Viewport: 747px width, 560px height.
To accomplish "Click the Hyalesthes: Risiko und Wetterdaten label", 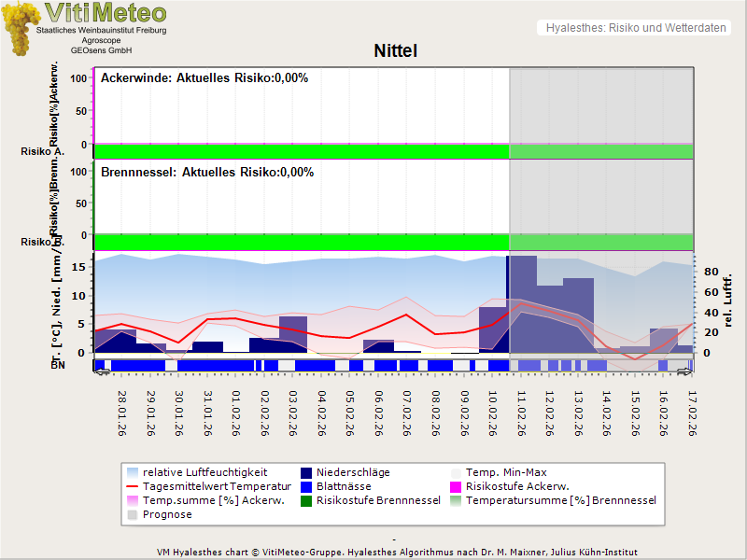I will (x=635, y=28).
